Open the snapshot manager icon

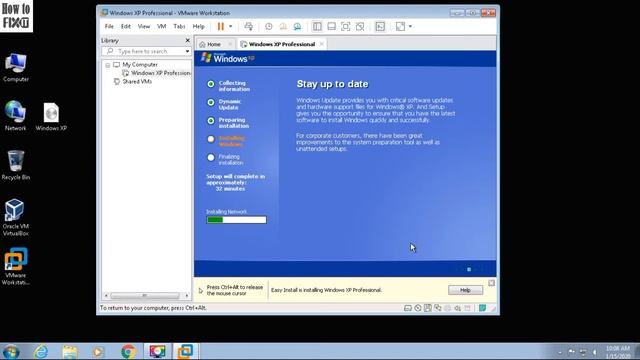click(x=298, y=27)
